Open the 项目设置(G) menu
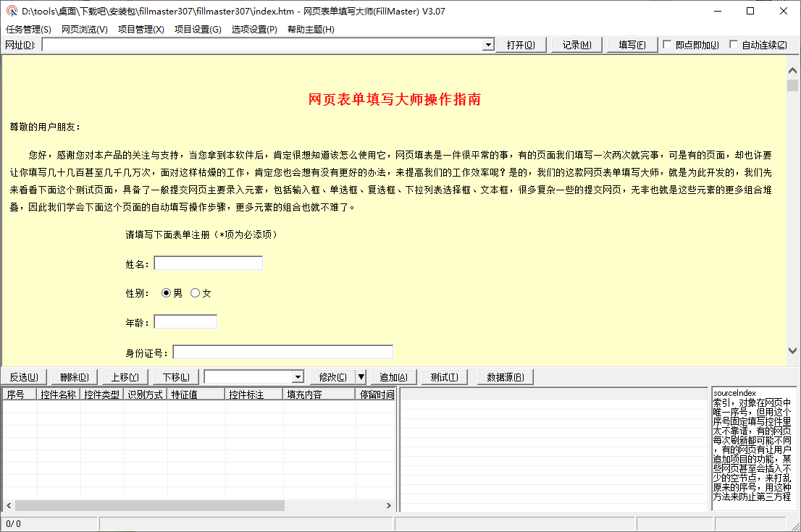 tap(198, 30)
